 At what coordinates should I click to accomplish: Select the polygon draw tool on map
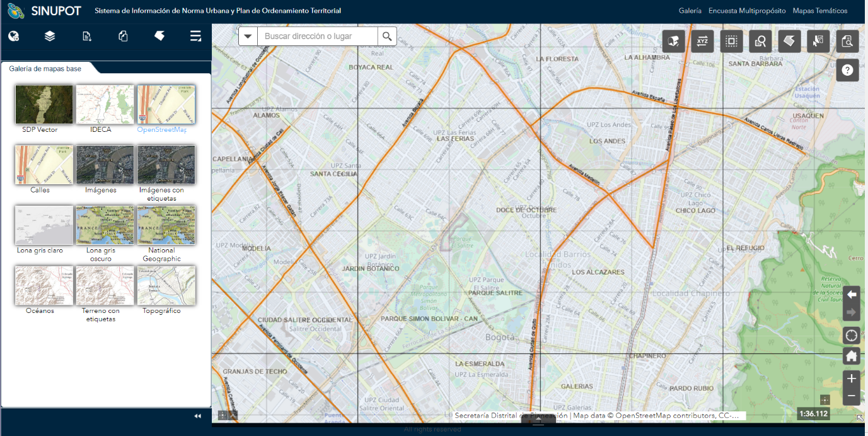pyautogui.click(x=789, y=42)
